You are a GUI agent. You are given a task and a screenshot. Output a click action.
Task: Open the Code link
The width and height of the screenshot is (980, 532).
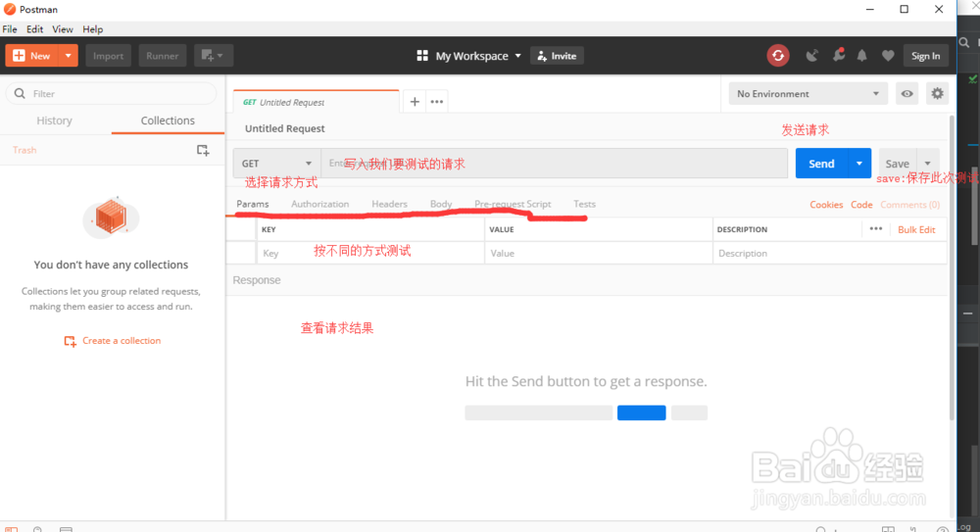coord(861,205)
